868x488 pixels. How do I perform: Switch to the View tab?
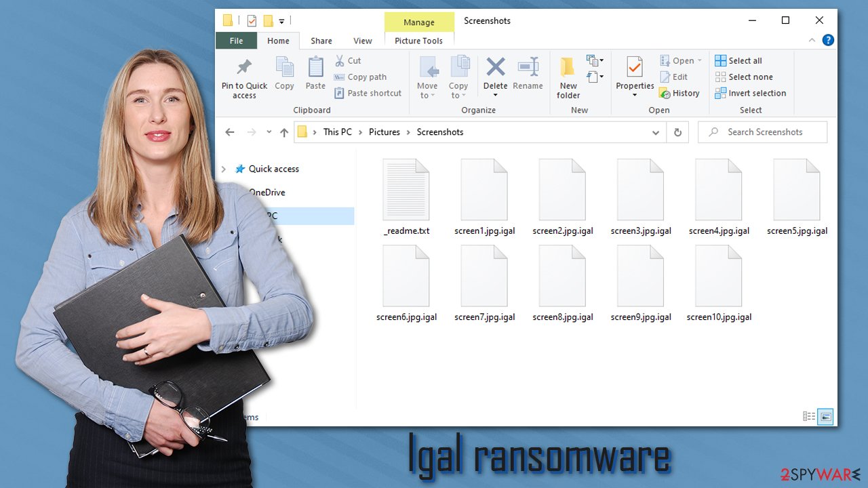(x=363, y=41)
